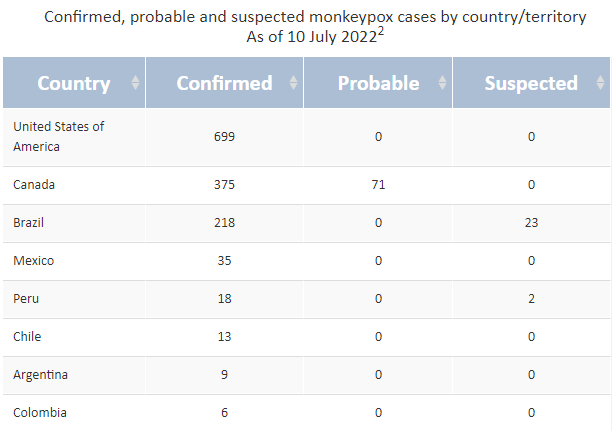
Task: Select the Canada country cell
Action: [74, 185]
